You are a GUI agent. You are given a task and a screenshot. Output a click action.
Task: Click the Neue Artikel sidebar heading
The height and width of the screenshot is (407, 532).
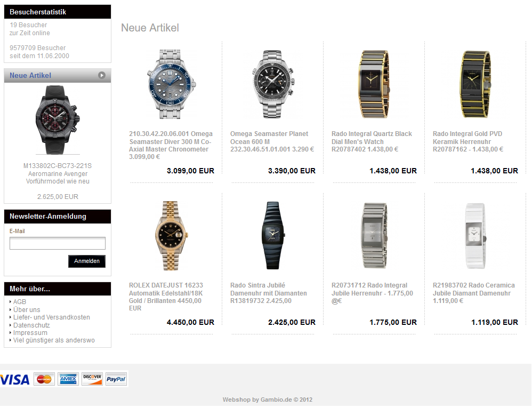30,75
